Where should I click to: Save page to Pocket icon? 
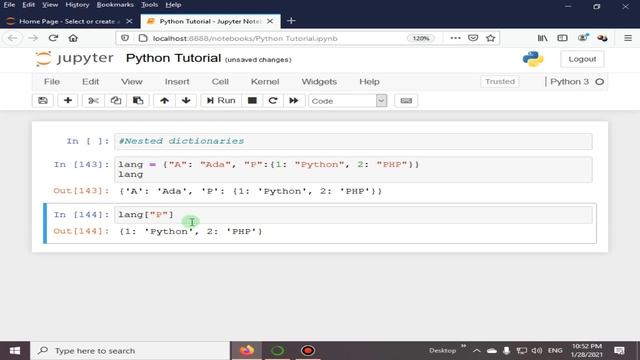(473, 38)
